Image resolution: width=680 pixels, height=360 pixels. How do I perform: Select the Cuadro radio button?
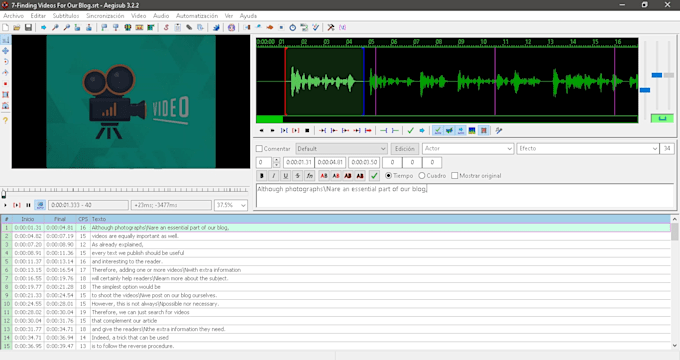tap(422, 176)
